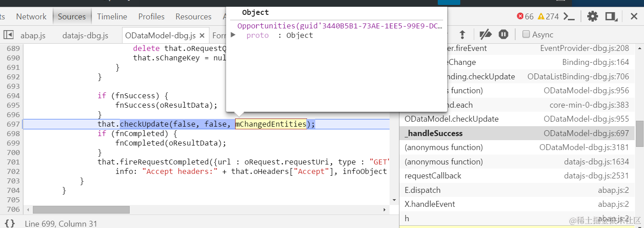Select X.handleEvent call stack frame
Viewport: 644px width, 228px height.
517,204
